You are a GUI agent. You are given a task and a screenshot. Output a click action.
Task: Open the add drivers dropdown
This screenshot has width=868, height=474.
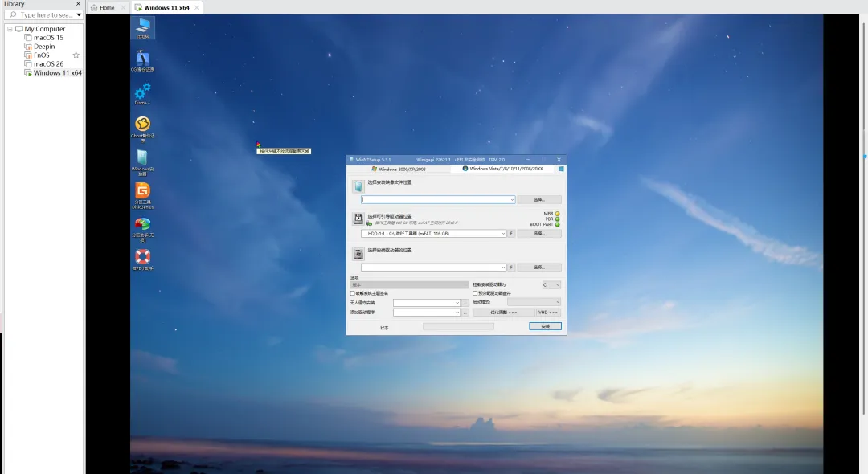427,313
